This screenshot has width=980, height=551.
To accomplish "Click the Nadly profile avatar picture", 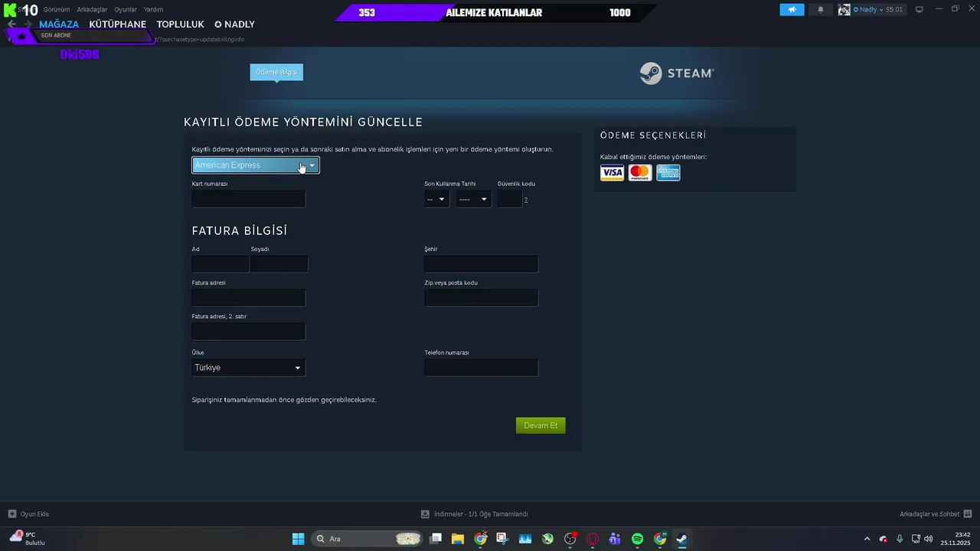I will click(x=844, y=9).
